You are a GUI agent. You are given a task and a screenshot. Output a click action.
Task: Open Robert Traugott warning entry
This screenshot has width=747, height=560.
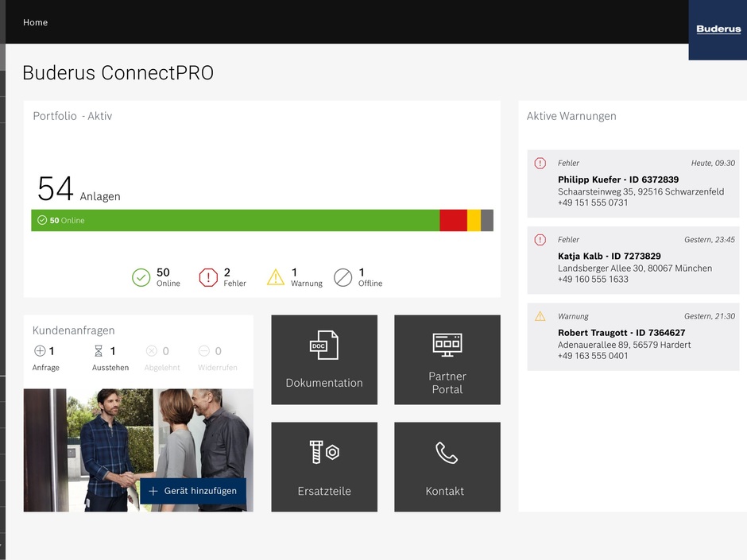633,336
